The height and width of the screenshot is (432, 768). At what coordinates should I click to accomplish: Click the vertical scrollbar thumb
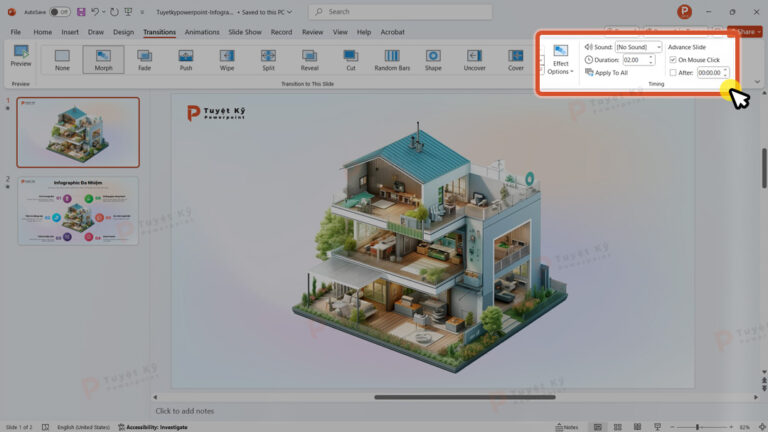(x=764, y=168)
